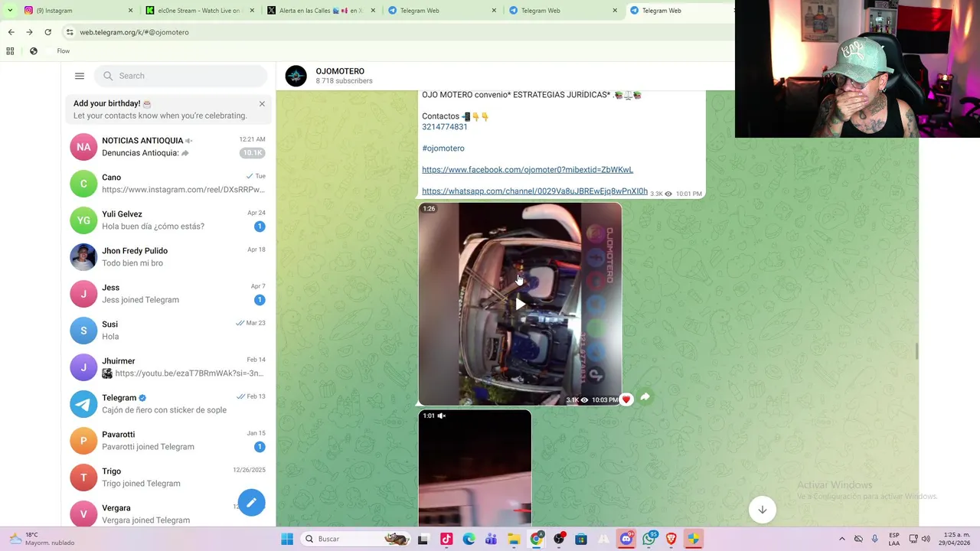Open the verified Telegram service chat

(168, 404)
